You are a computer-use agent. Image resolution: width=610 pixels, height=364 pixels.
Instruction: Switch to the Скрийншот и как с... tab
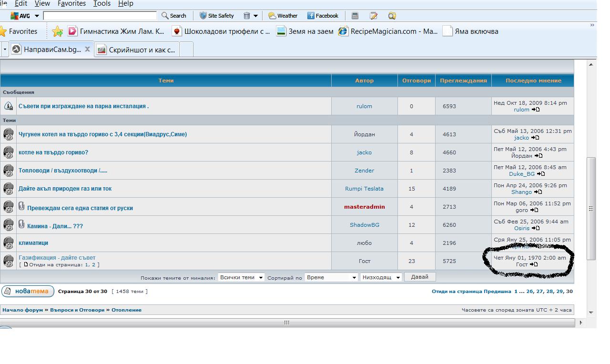tap(137, 50)
